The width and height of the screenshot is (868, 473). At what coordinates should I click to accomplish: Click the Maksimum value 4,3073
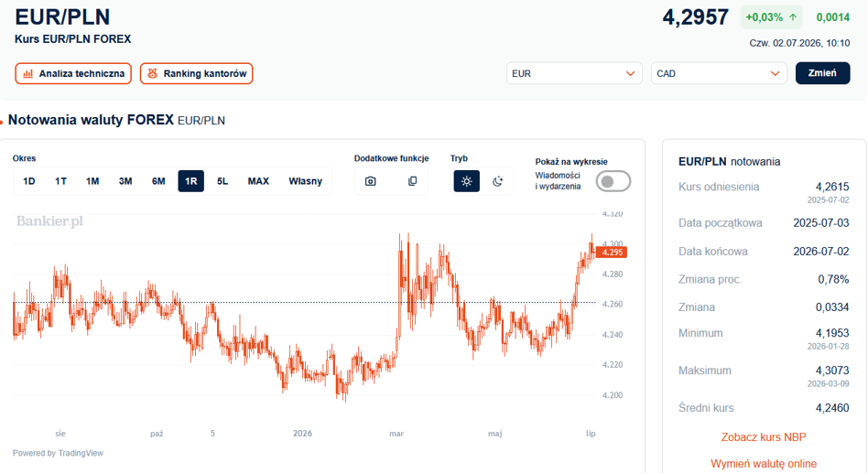click(832, 371)
